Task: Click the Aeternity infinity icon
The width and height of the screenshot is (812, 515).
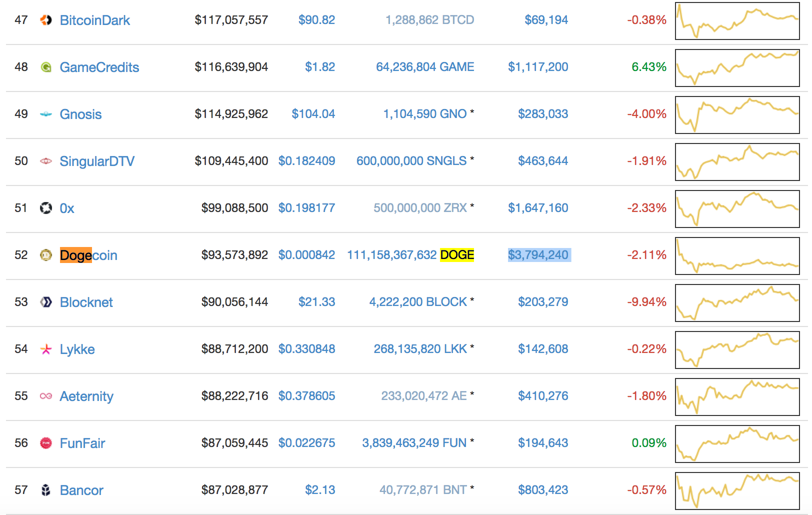Action: point(46,396)
